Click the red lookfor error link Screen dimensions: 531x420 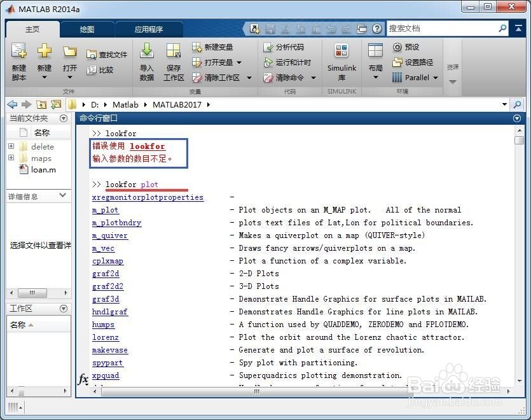[148, 146]
